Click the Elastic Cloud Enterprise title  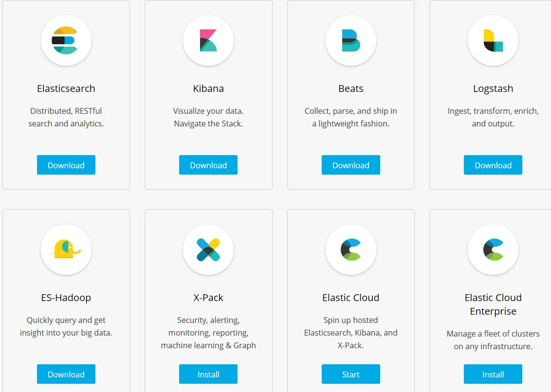(493, 304)
